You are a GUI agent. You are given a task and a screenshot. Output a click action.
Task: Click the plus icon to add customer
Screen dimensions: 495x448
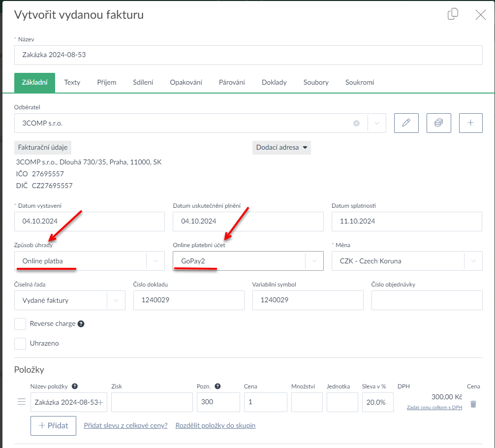point(470,123)
